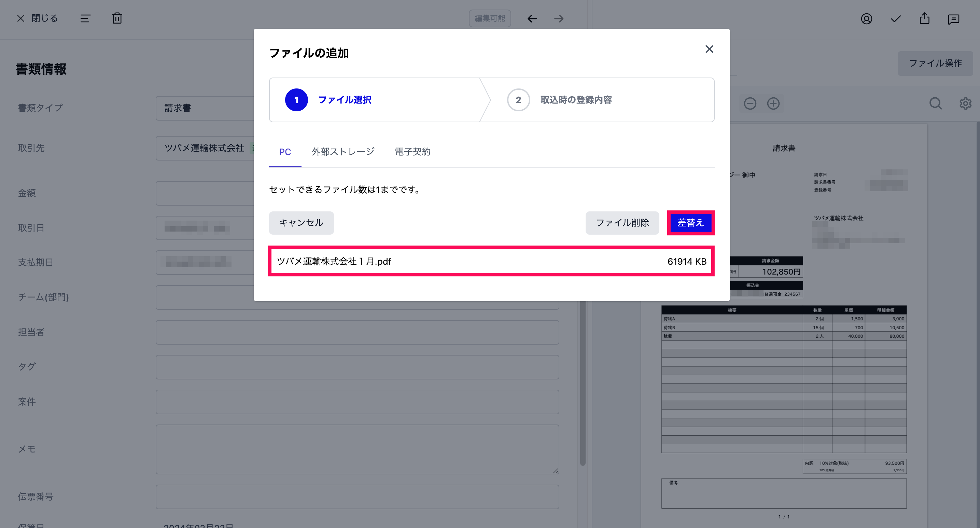
Task: Click the 80,000 amount in invoice table
Action: 896,336
